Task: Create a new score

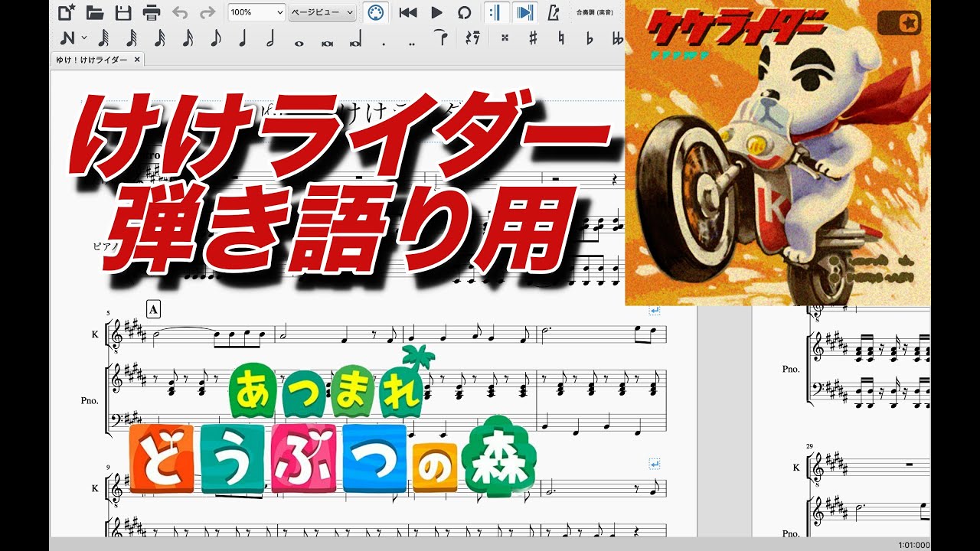Action: click(x=67, y=12)
